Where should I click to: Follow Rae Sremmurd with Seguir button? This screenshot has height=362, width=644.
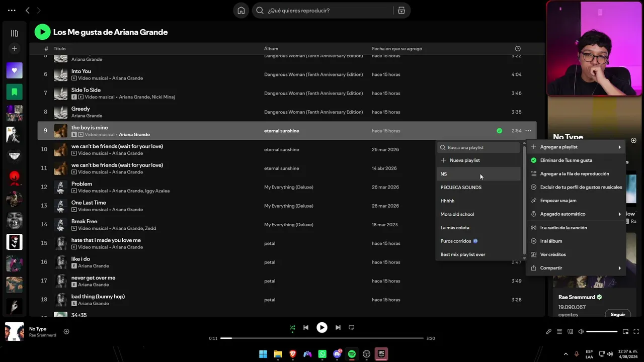click(x=618, y=314)
